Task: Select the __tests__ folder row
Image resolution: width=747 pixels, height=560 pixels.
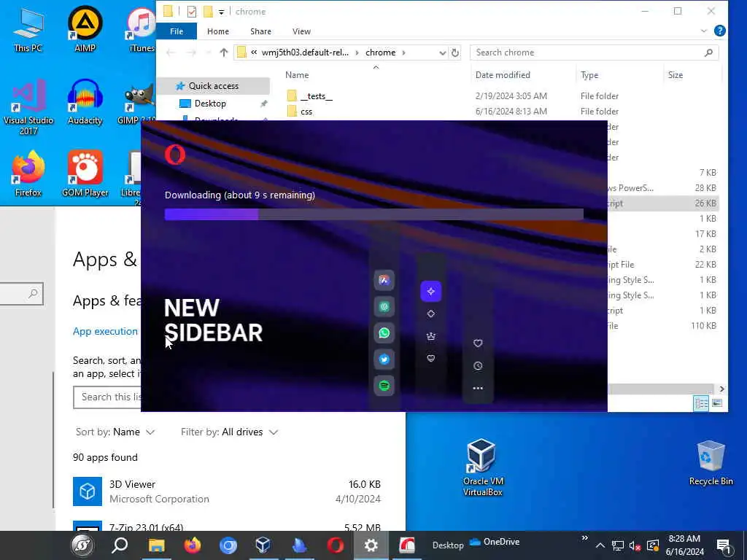Action: (x=501, y=96)
